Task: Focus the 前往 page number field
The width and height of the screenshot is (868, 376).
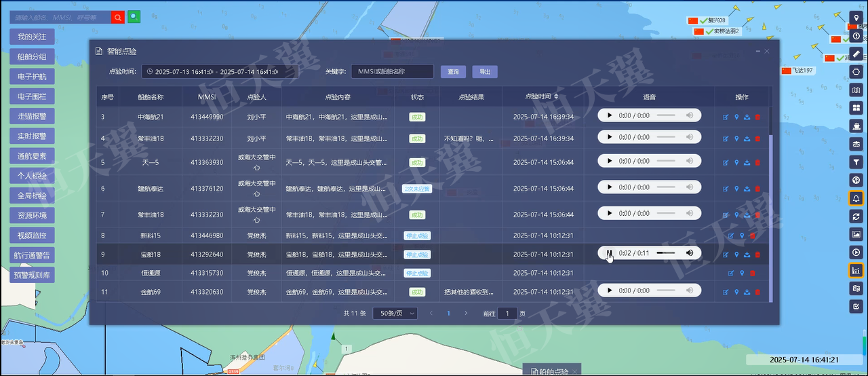Action: pos(507,314)
